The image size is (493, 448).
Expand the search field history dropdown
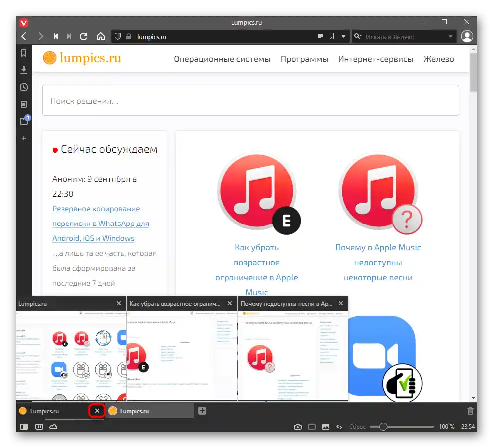(x=450, y=37)
